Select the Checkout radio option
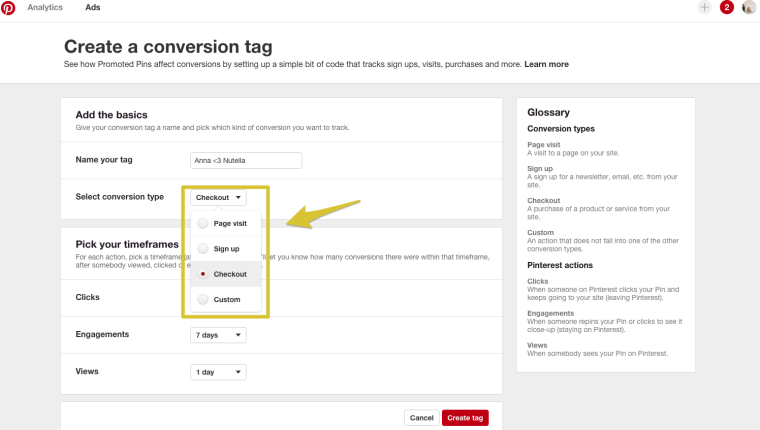 click(x=203, y=274)
